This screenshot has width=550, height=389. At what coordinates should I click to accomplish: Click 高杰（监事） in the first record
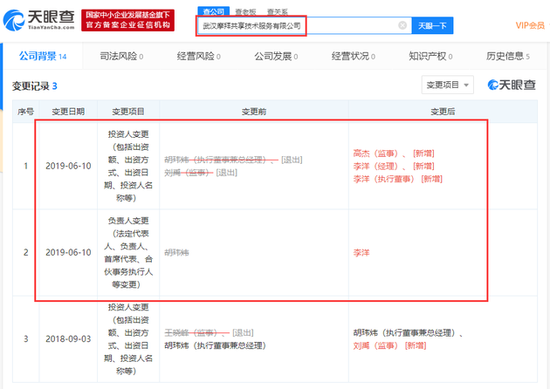pos(376,153)
